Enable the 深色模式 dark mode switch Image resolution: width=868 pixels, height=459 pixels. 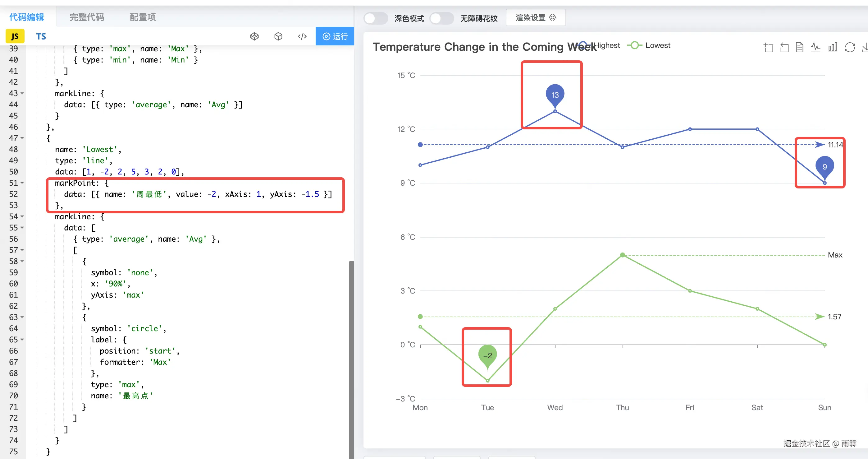376,18
